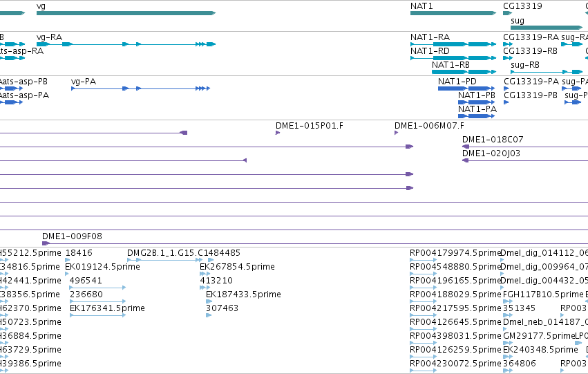Click the CG13319-PB protein label
588x374 pixels.
[530, 95]
